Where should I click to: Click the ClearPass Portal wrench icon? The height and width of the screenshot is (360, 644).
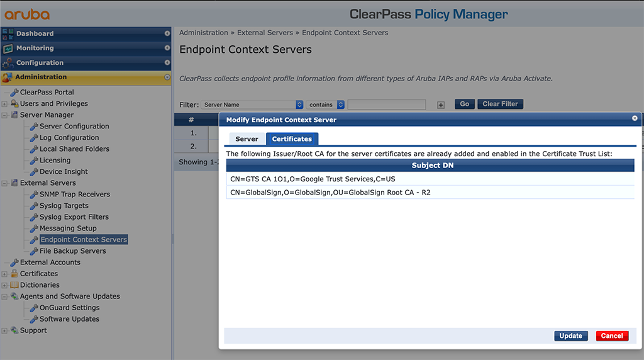pos(14,93)
